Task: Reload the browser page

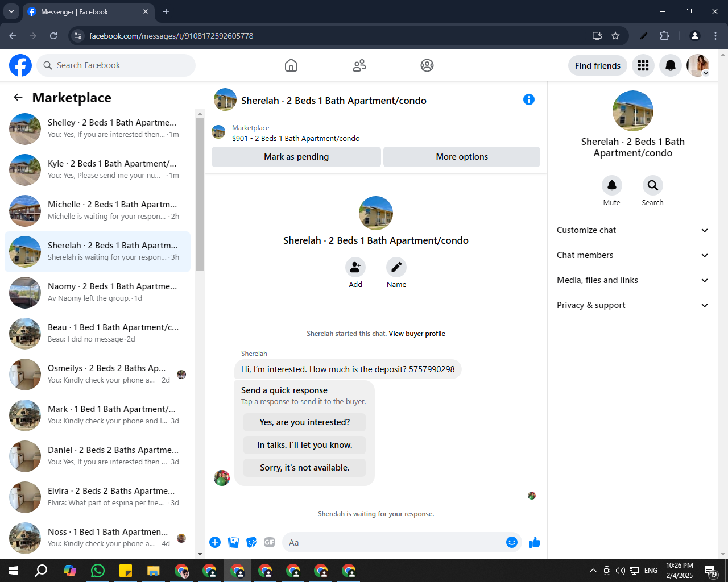Action: (x=53, y=36)
